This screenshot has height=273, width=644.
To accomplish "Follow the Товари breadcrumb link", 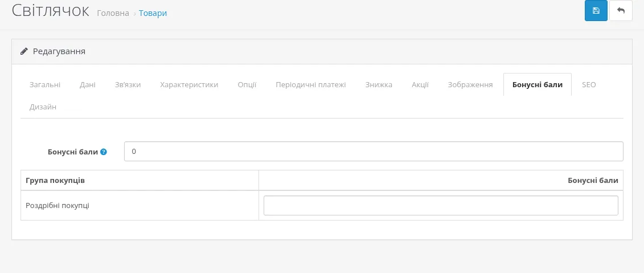I will tap(153, 13).
